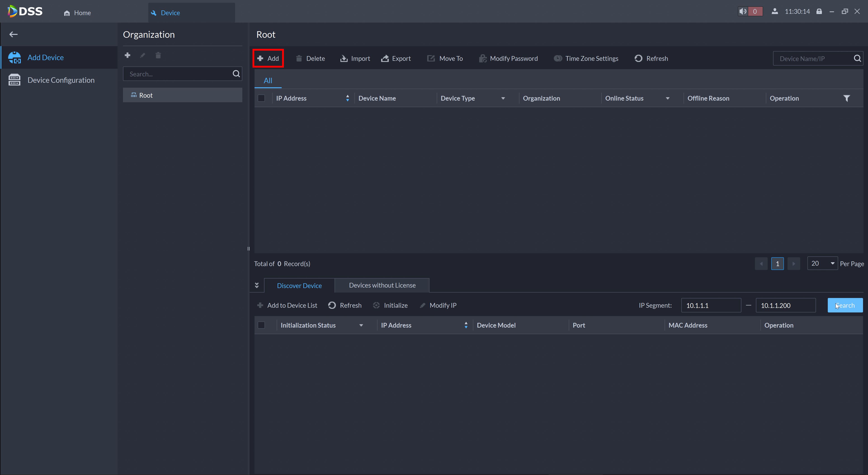Expand Online Status filter dropdown

[667, 98]
